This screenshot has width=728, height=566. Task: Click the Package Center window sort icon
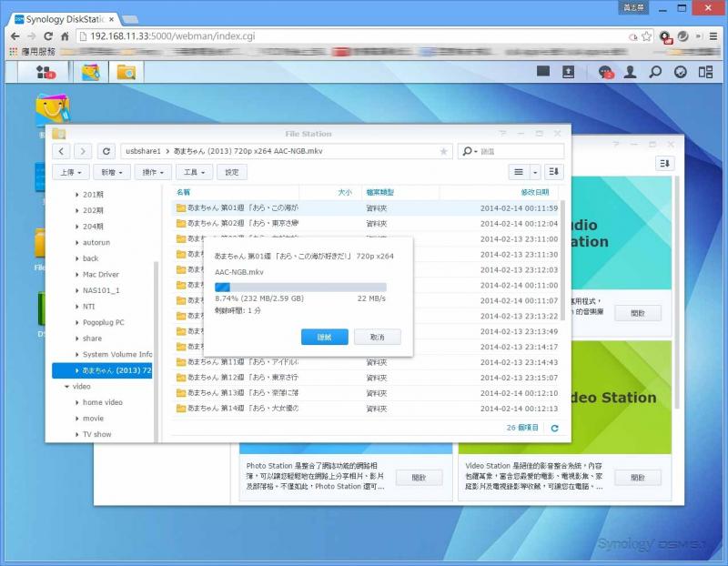[x=665, y=164]
